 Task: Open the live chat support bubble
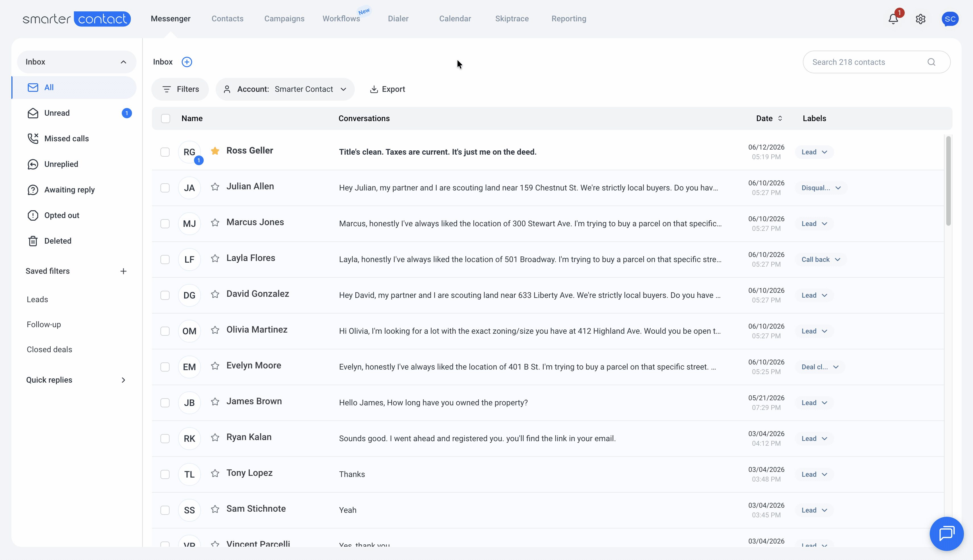click(947, 534)
